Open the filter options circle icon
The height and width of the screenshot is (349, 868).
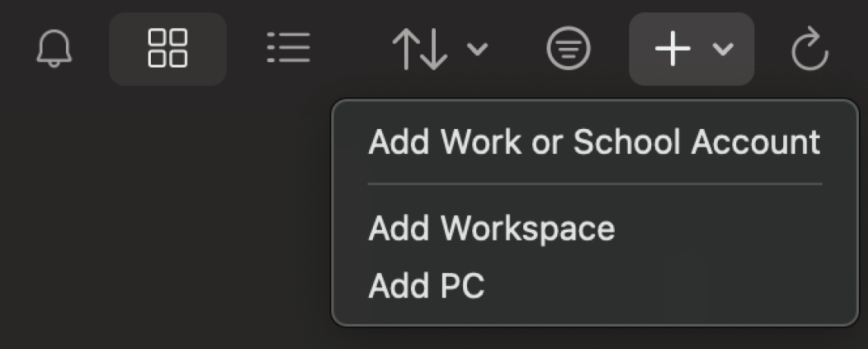pyautogui.click(x=569, y=49)
